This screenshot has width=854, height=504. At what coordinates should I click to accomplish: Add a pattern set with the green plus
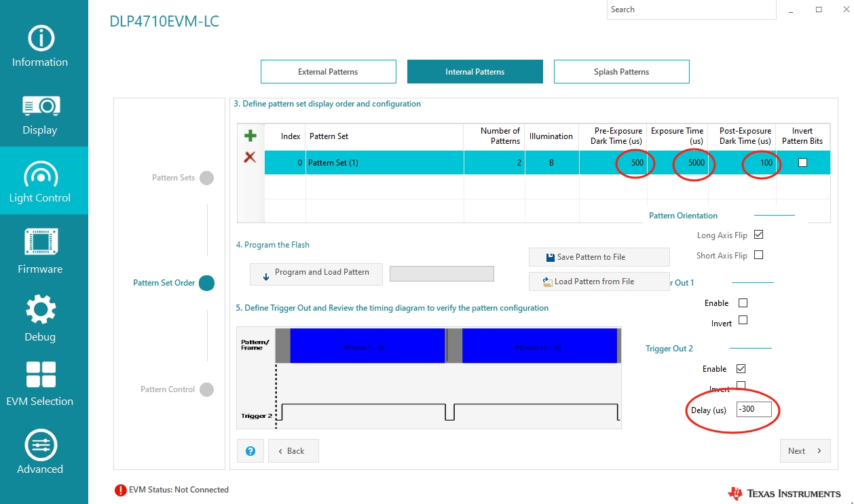point(250,136)
